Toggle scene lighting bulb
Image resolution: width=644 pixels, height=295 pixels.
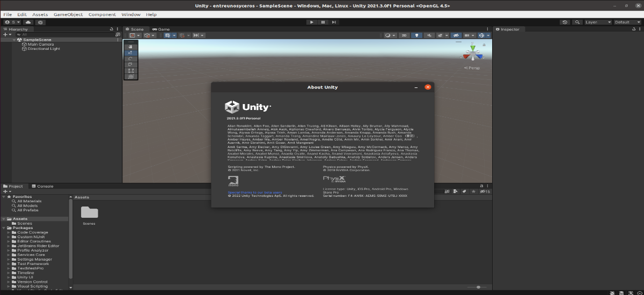[x=416, y=35]
